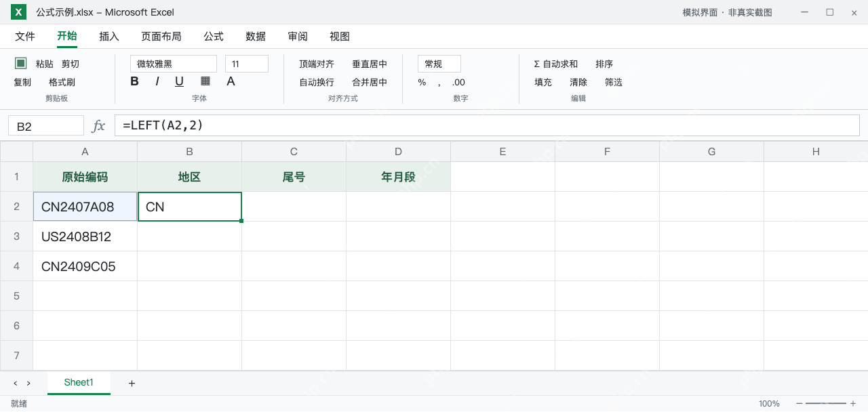Select cell 原始编码 in A1
The height and width of the screenshot is (412, 868).
pos(85,177)
